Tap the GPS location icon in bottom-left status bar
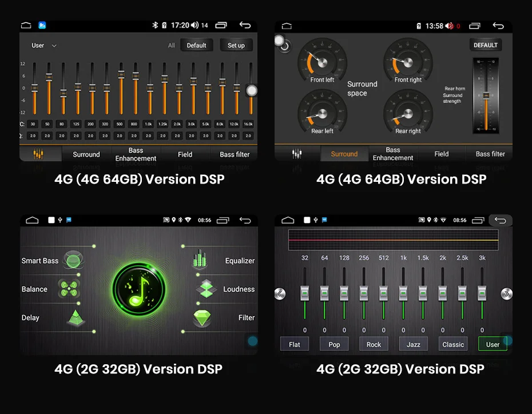 (174, 220)
